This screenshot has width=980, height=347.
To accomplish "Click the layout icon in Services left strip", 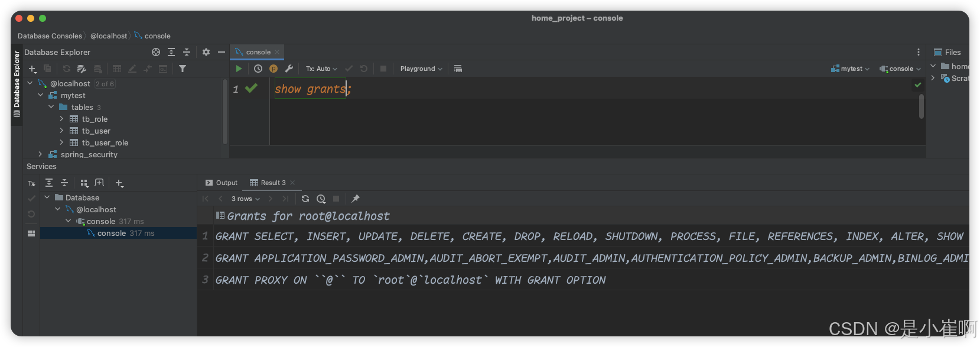I will coord(31,234).
